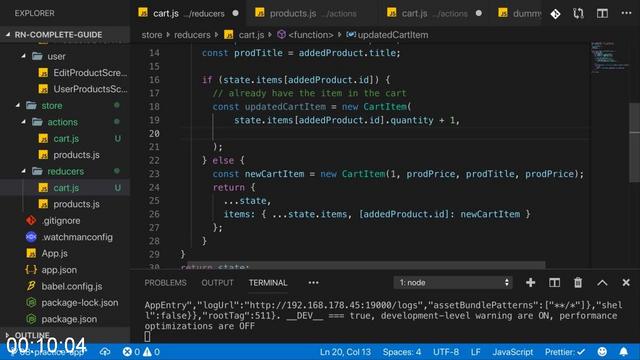
Task: Switch to the dummy data tab
Action: click(519, 13)
